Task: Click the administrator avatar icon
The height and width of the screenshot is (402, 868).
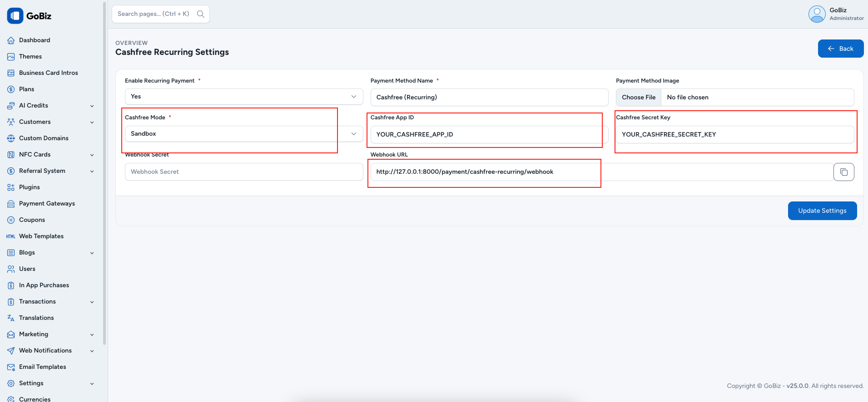Action: click(817, 14)
